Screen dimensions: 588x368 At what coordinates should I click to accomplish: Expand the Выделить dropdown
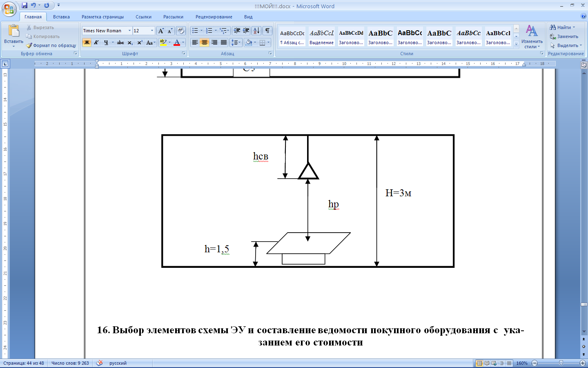pos(568,45)
